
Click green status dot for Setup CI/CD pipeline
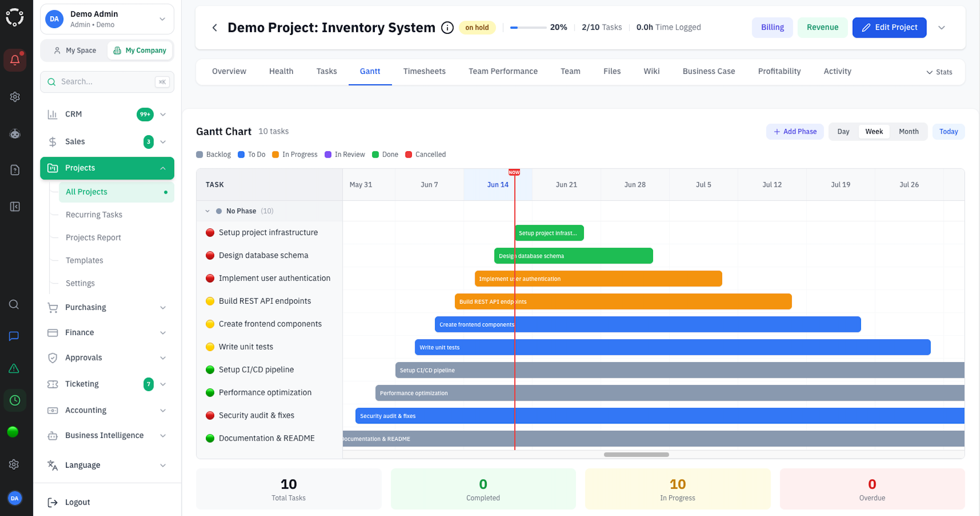click(x=210, y=370)
